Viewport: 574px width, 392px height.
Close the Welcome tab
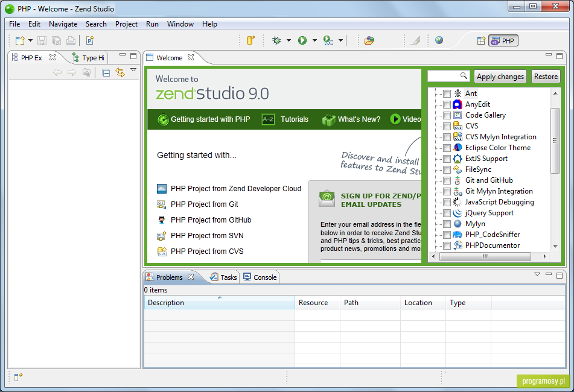click(191, 57)
